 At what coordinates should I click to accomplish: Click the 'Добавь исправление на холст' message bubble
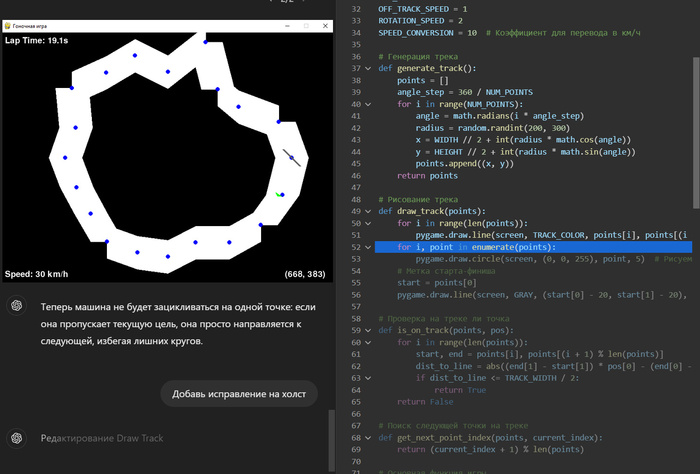tap(239, 394)
